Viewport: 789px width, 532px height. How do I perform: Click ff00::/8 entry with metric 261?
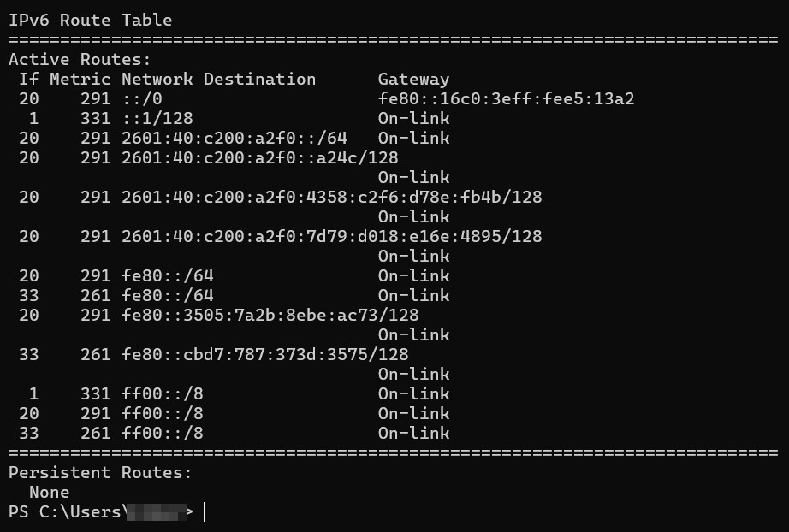[162, 433]
